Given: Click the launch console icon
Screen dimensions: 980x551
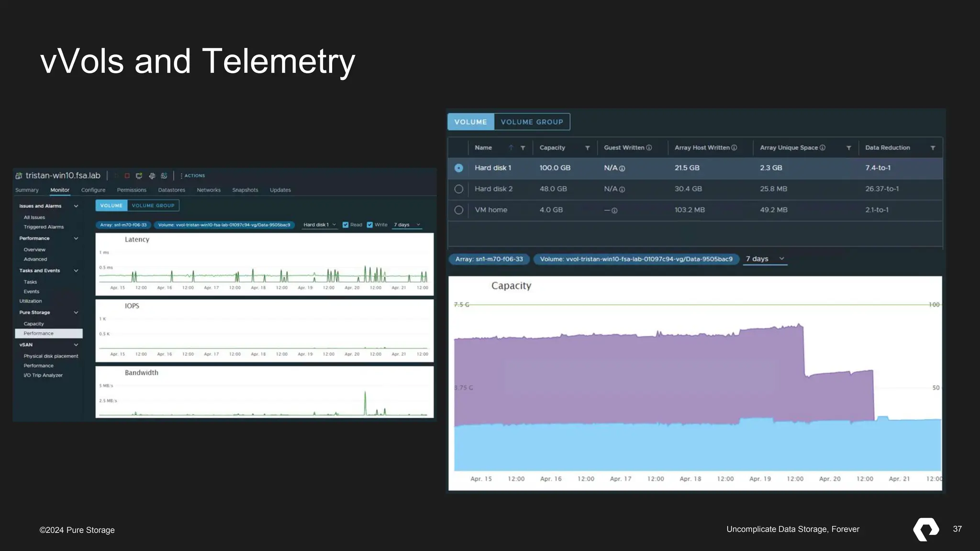Looking at the screenshot, I should (139, 176).
